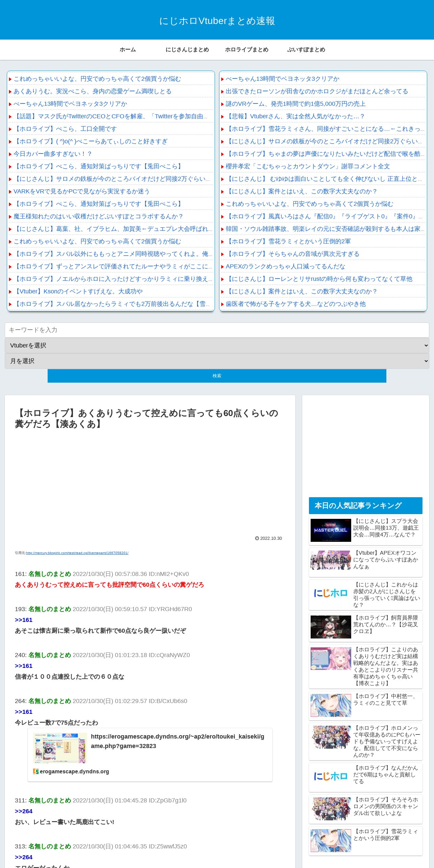Open link 謎のVRゲーム、発売1時間で約1億5,000万円の売上
434x868 pixels.
(x=296, y=104)
